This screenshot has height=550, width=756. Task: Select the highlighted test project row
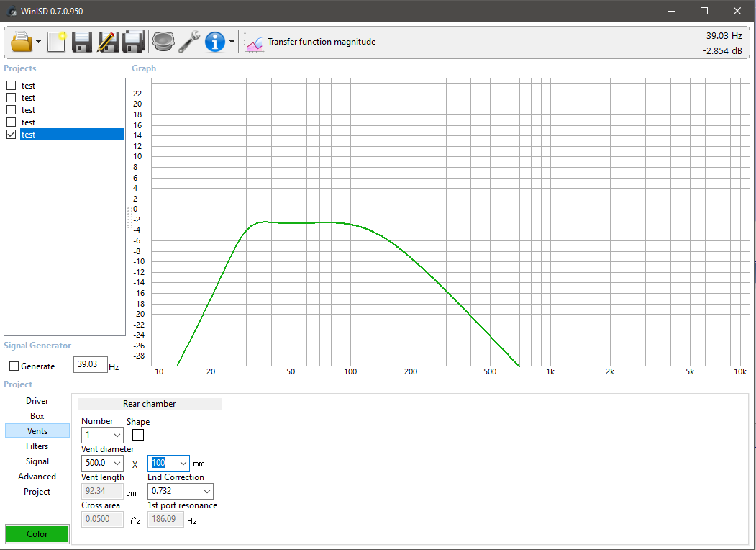point(73,135)
